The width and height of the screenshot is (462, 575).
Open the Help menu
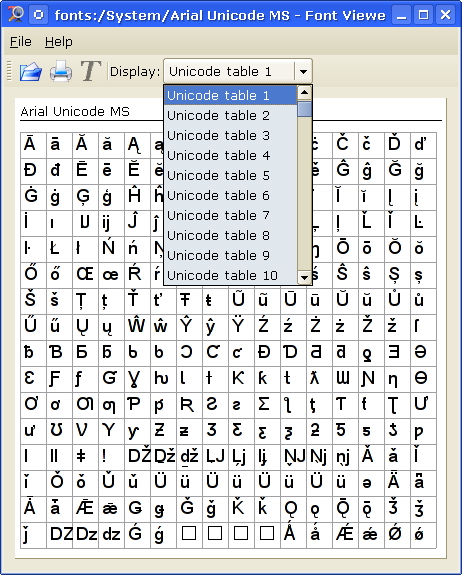59,42
